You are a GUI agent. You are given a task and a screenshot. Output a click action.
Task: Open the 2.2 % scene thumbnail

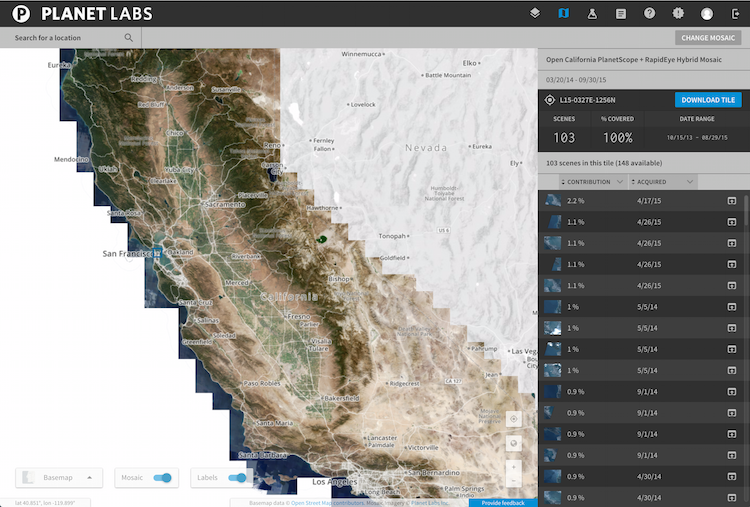552,201
